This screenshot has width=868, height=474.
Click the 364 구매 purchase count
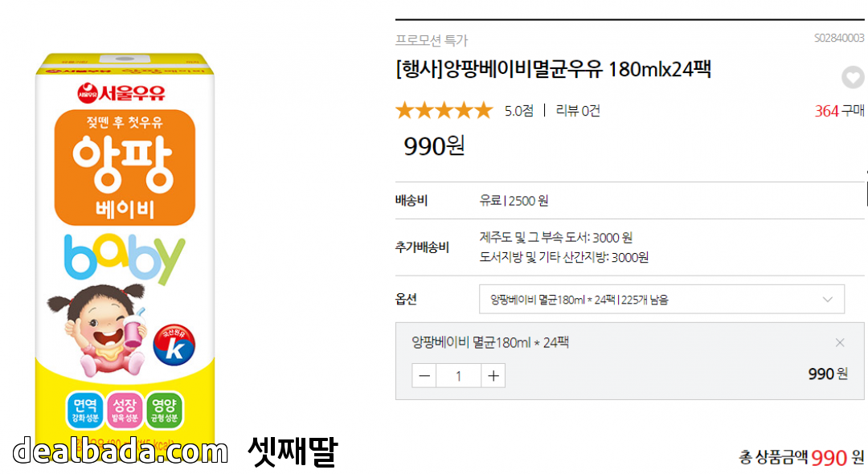(839, 111)
